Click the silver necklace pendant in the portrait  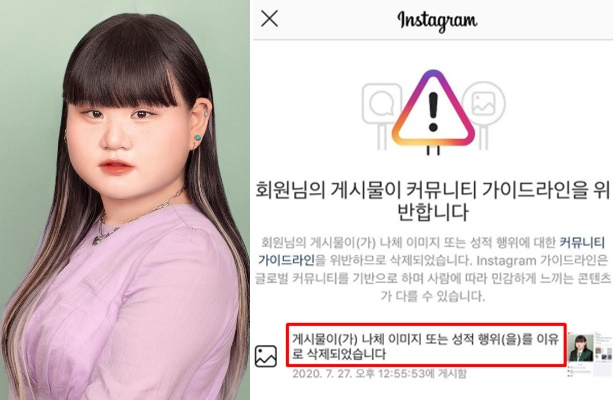coord(96,239)
